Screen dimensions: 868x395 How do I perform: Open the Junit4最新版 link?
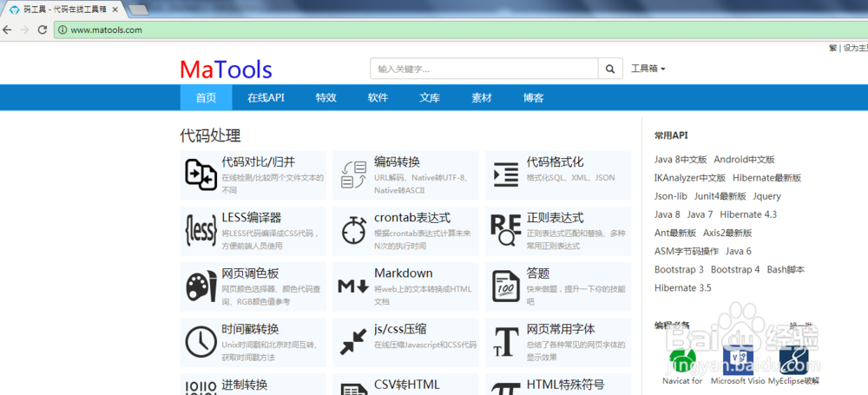coord(720,196)
